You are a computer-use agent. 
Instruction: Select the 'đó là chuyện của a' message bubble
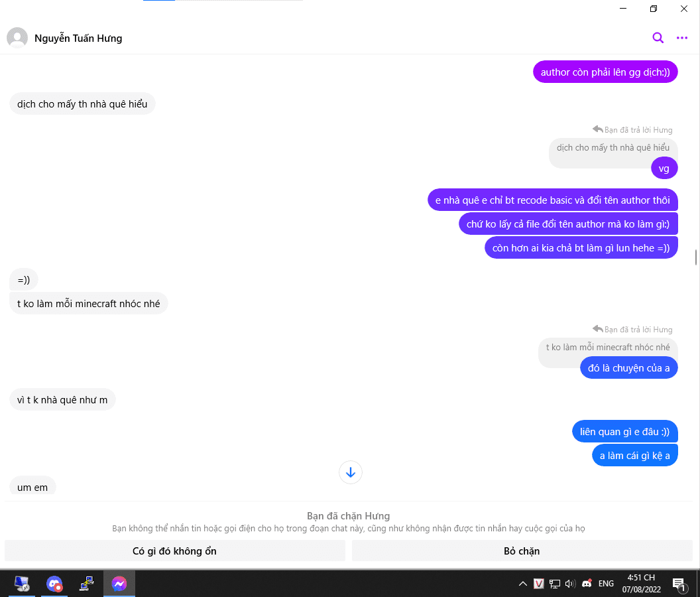coord(628,367)
